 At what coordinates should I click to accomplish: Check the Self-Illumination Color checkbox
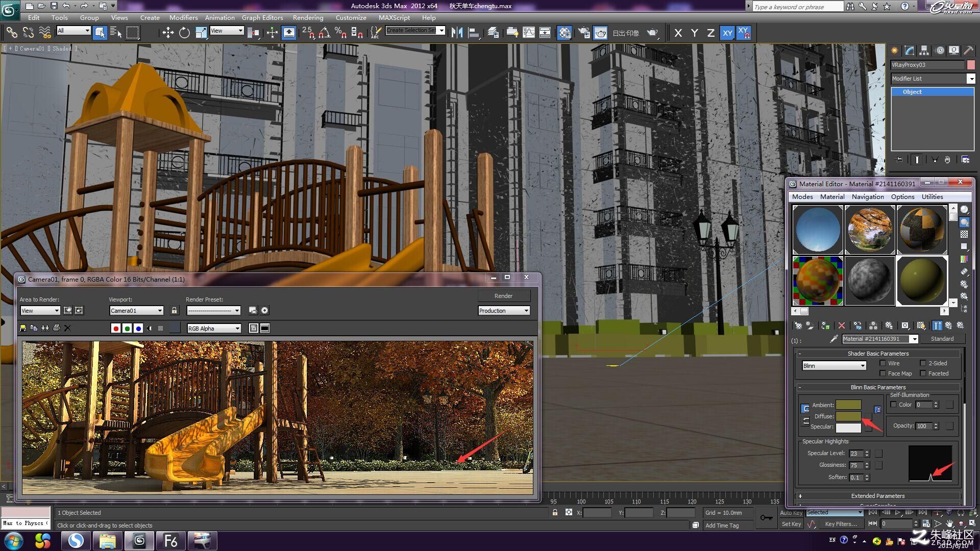(x=893, y=405)
